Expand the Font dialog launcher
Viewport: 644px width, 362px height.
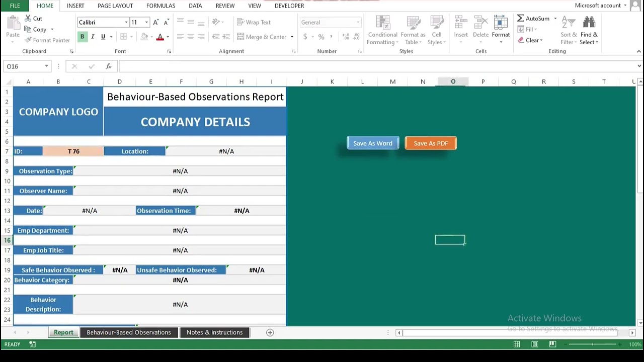pos(169,51)
